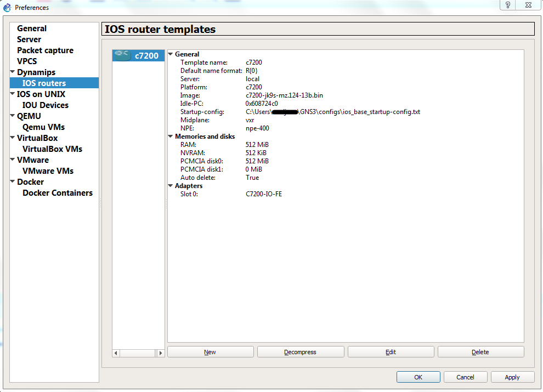
Task: Click template list scroll right arrow
Action: pyautogui.click(x=160, y=353)
